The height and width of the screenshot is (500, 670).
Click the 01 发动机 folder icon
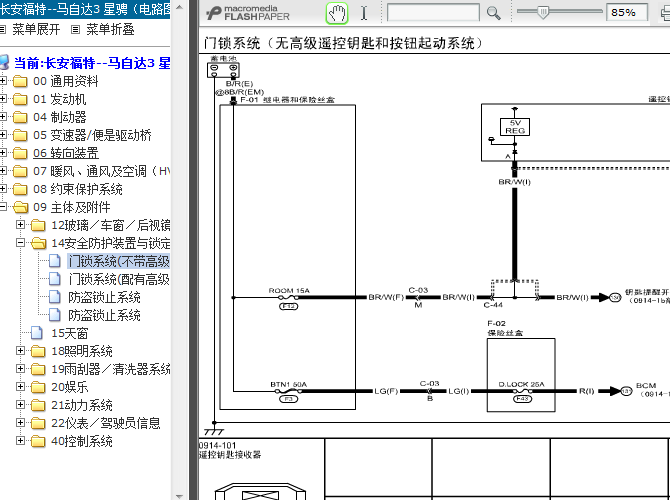coord(20,99)
